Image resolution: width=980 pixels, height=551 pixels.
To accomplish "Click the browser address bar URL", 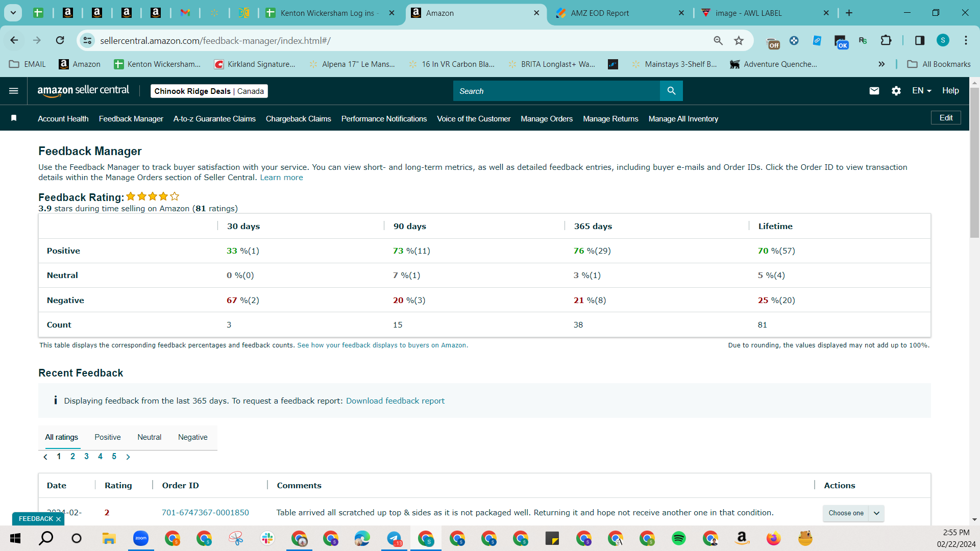I will click(x=215, y=41).
